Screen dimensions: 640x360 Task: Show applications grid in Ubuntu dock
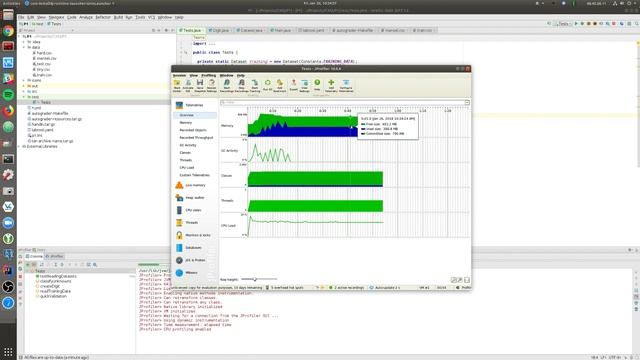pyautogui.click(x=8, y=351)
